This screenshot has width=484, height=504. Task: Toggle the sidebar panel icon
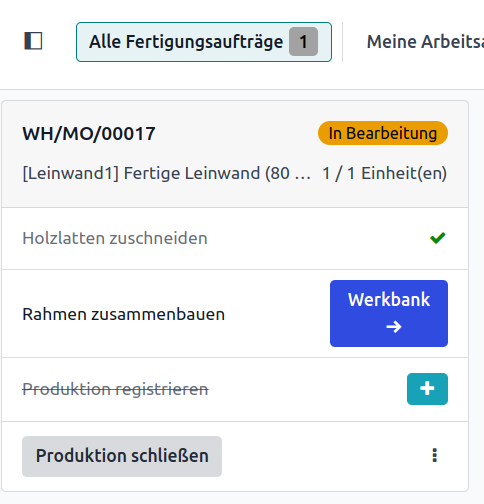[x=33, y=41]
